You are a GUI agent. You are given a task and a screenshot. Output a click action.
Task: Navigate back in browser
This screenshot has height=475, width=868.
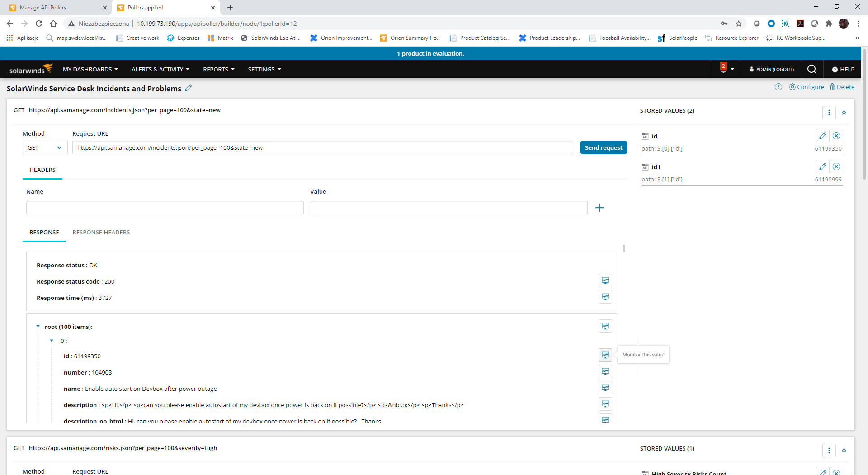(x=10, y=24)
